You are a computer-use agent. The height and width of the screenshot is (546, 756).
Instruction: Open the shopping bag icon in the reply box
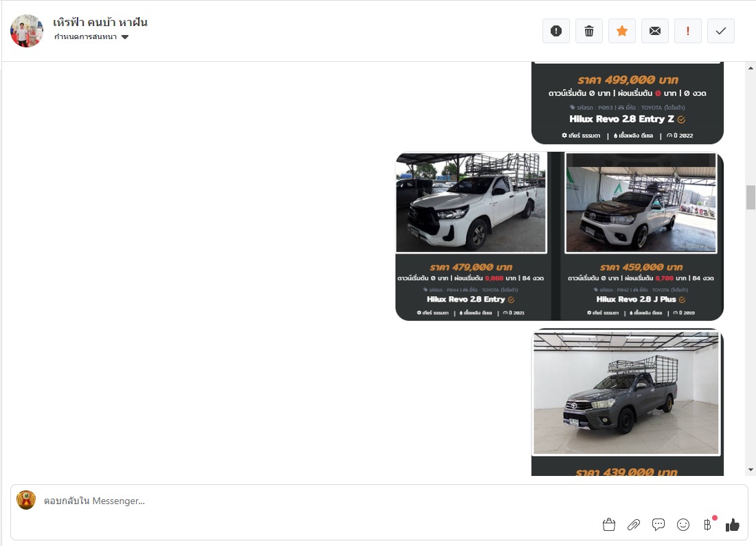(x=609, y=524)
